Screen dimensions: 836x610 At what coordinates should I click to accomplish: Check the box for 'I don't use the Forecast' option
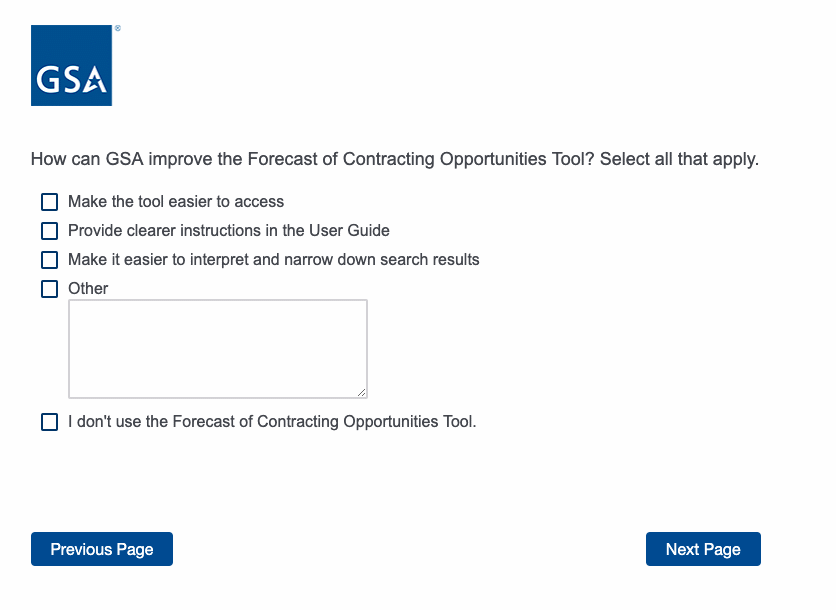49,422
